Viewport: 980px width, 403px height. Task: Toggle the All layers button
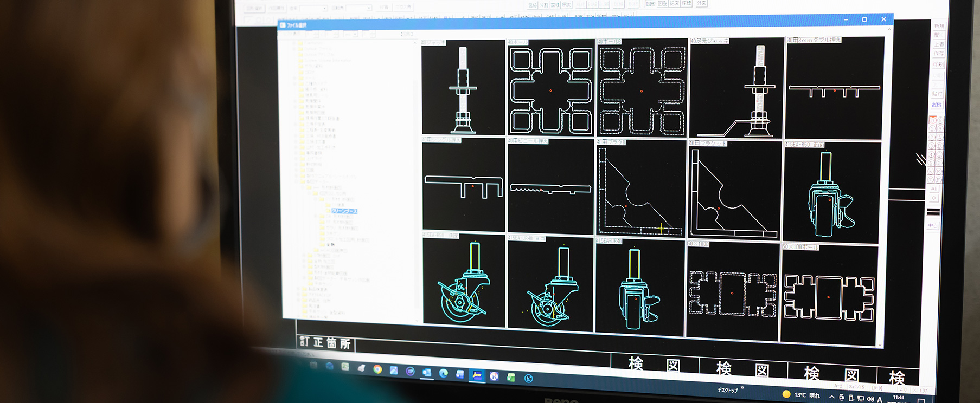(934, 189)
